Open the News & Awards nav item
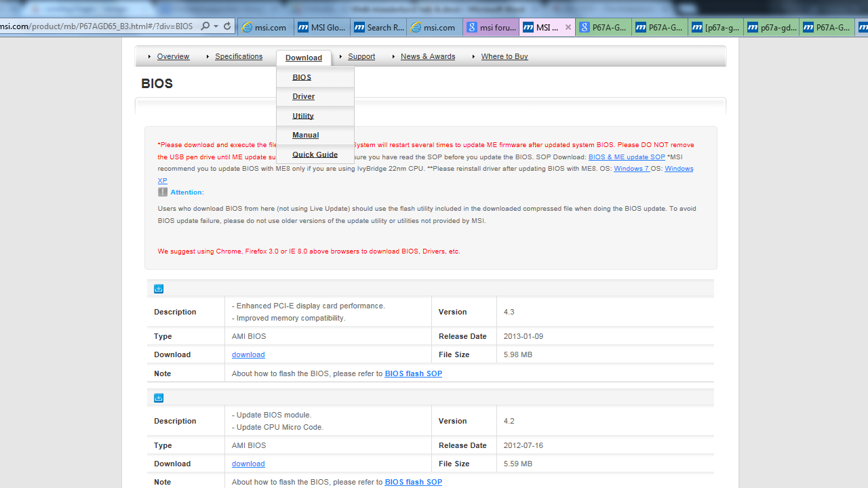 (x=428, y=56)
